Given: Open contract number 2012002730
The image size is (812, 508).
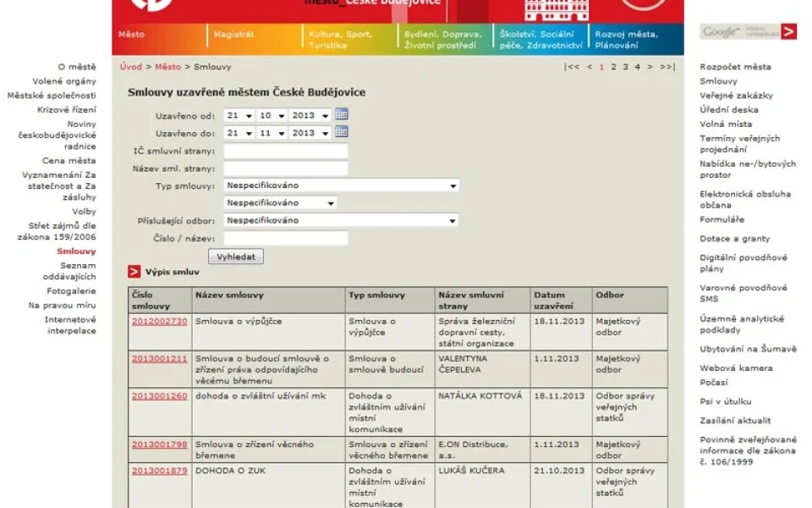Looking at the screenshot, I should pyautogui.click(x=160, y=322).
